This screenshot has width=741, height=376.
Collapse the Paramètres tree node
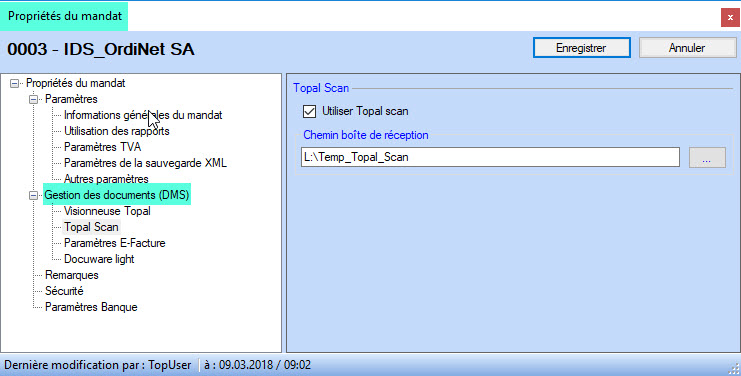34,100
